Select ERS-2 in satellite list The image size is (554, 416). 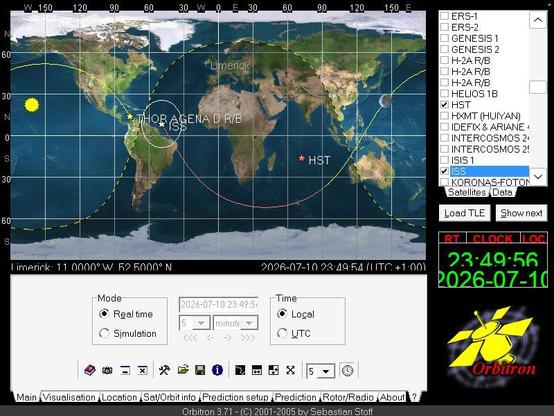[x=465, y=27]
